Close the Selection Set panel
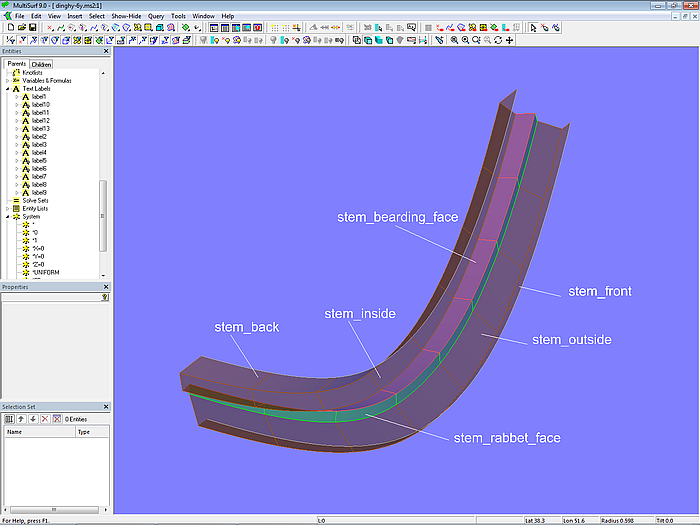700x525 pixels. point(106,407)
